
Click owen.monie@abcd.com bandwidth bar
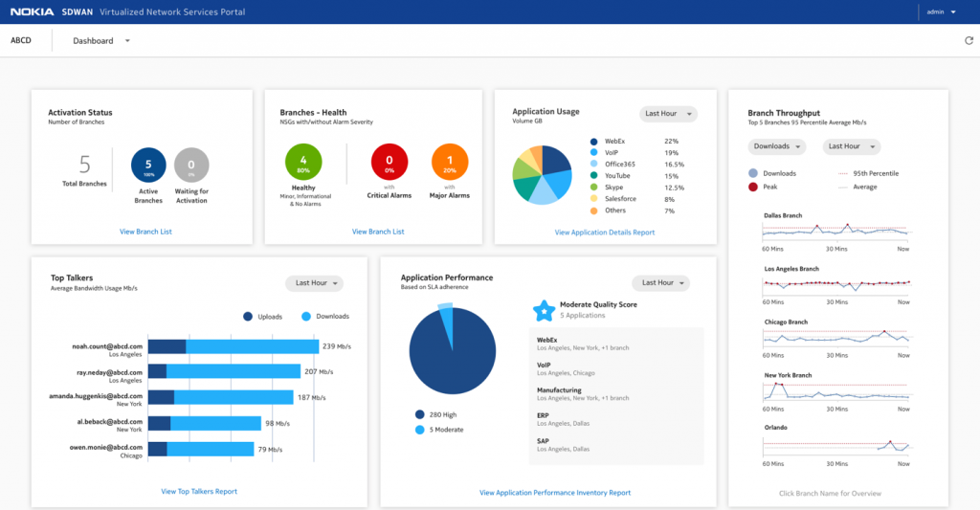[x=201, y=450]
